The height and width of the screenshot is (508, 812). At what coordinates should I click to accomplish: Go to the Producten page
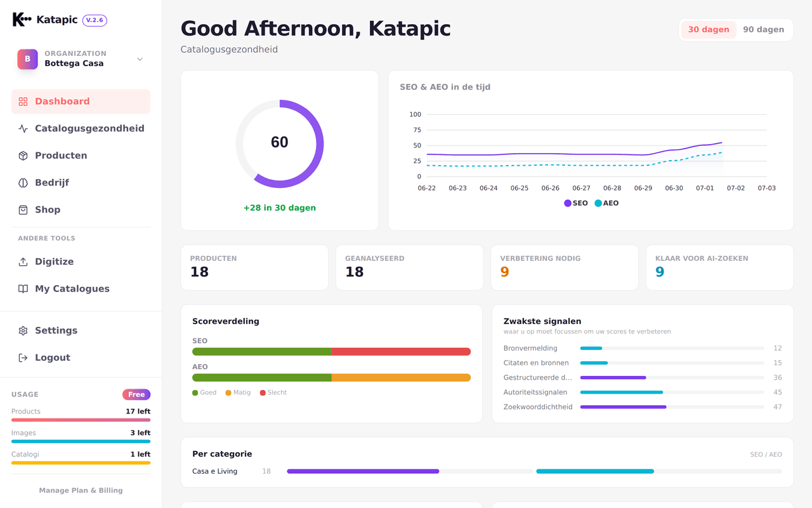click(x=81, y=156)
